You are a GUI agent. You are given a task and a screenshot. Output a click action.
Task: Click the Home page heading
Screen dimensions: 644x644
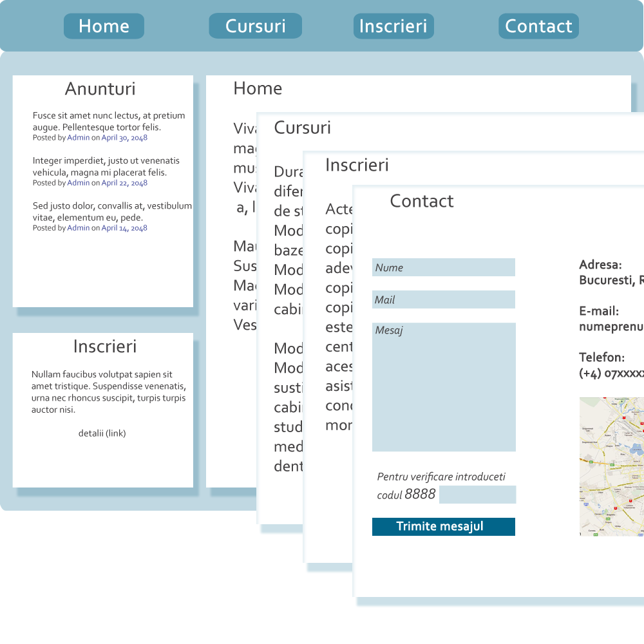[x=258, y=88]
